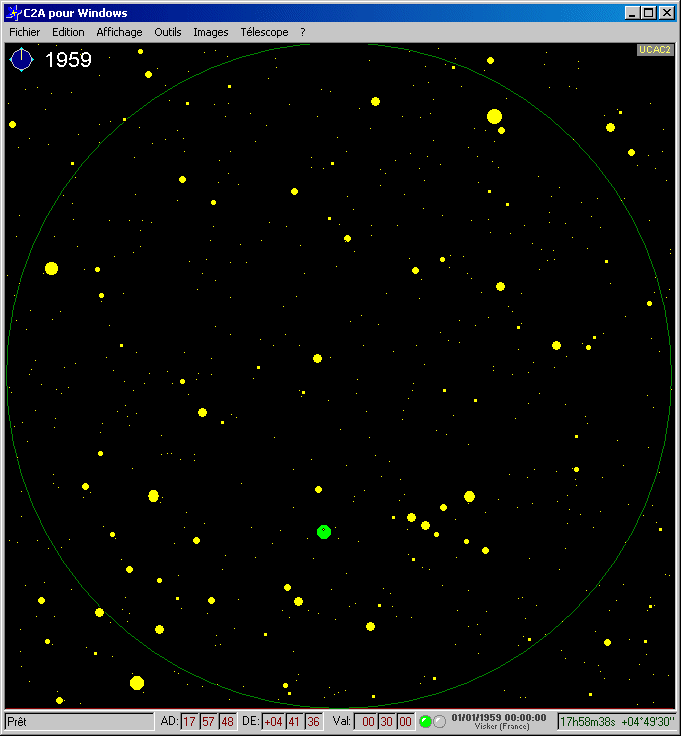Click the Val minutes field 30
Image resolution: width=681 pixels, height=736 pixels.
tap(386, 721)
